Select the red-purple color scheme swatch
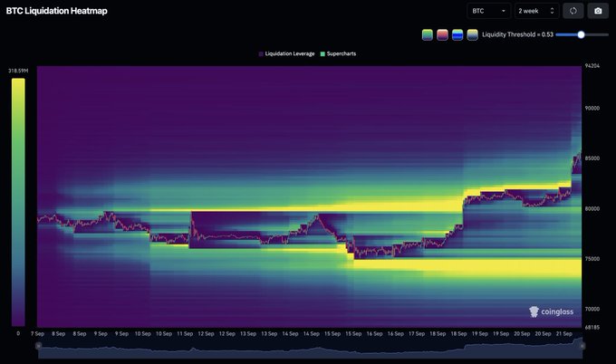The image size is (616, 364). [442, 35]
